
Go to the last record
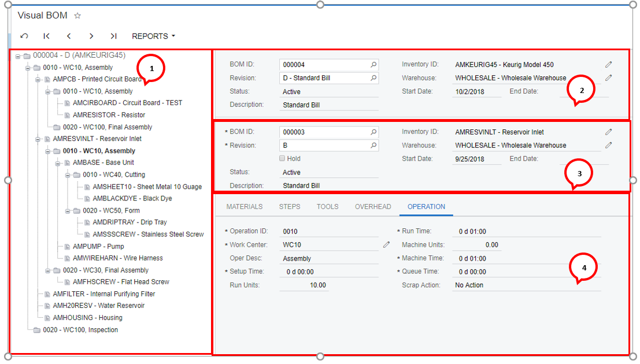tap(113, 36)
